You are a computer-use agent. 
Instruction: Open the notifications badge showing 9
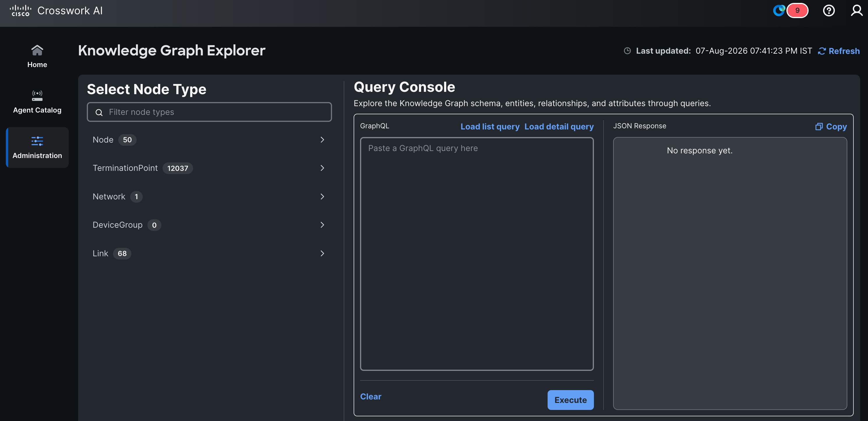click(x=797, y=10)
